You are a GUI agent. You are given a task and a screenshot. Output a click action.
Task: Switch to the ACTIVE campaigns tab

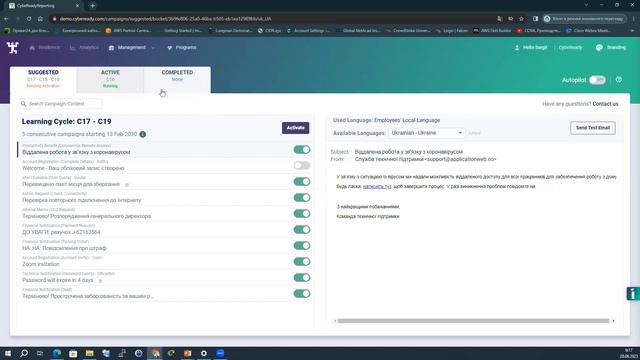click(x=110, y=79)
